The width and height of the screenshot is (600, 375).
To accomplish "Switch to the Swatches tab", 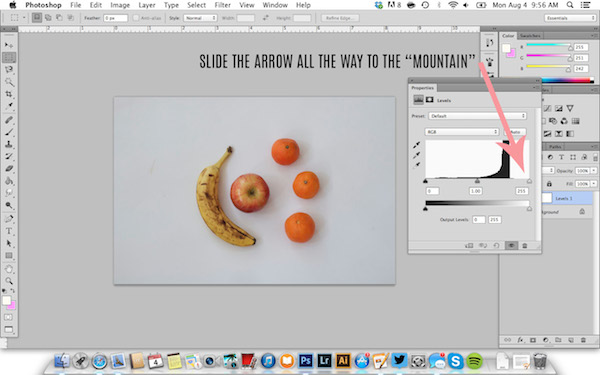I will pyautogui.click(x=530, y=36).
